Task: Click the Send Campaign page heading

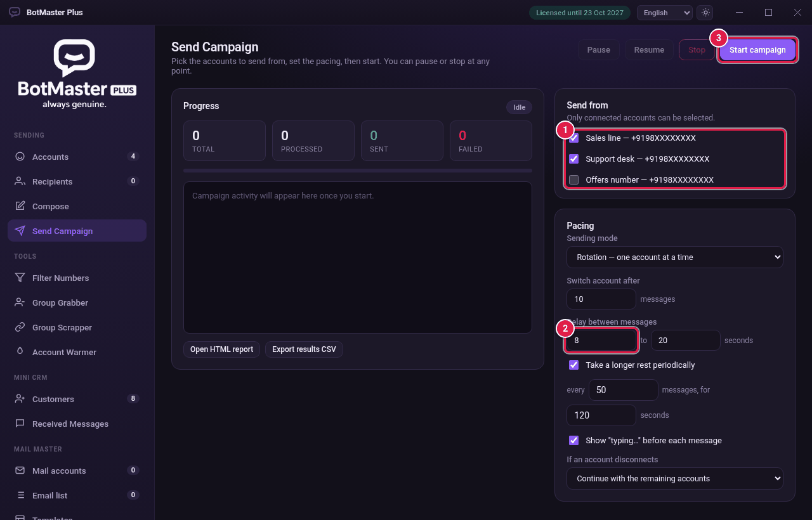Action: (x=215, y=47)
